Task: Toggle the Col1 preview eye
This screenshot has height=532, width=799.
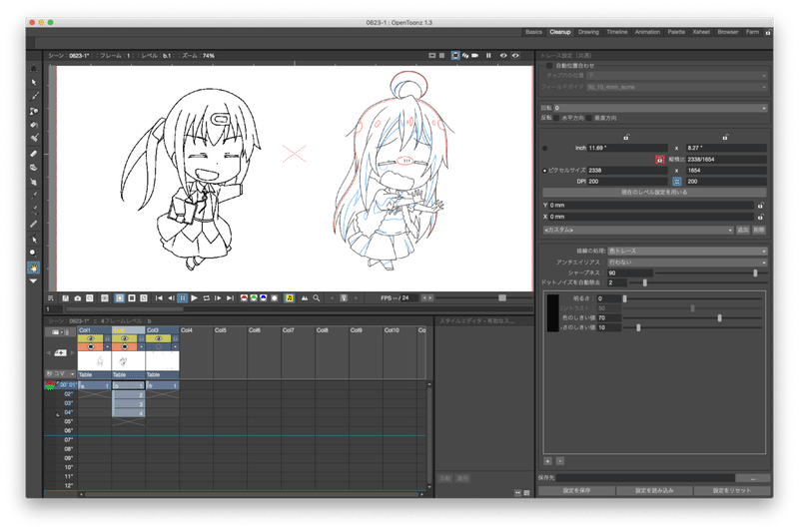Action: click(91, 338)
